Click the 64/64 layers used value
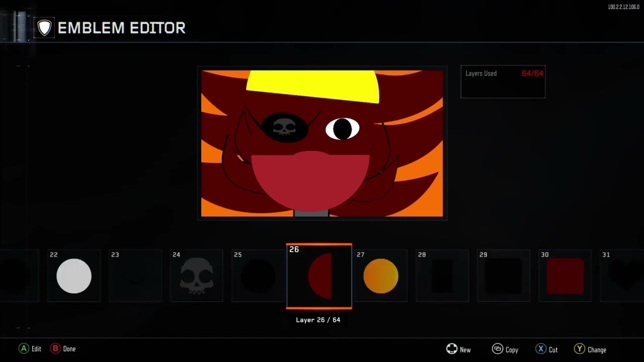Screen dimensions: 644x362 [x=532, y=73]
